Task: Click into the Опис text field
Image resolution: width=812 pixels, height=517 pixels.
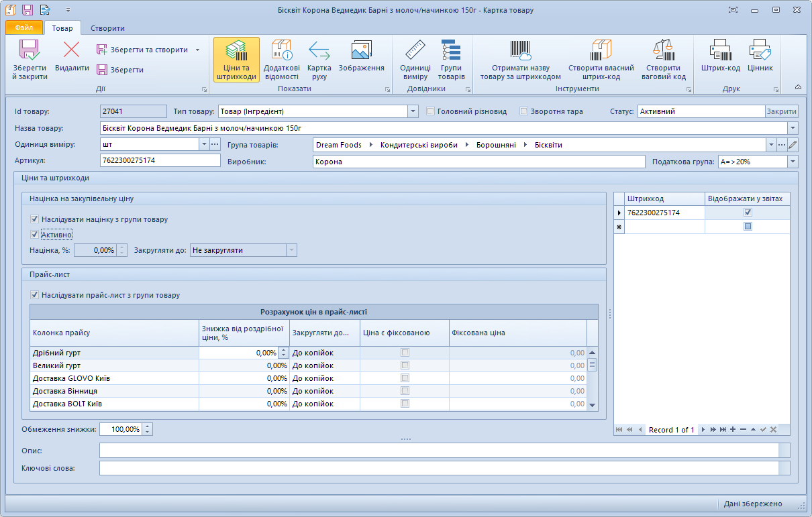Action: (x=439, y=450)
